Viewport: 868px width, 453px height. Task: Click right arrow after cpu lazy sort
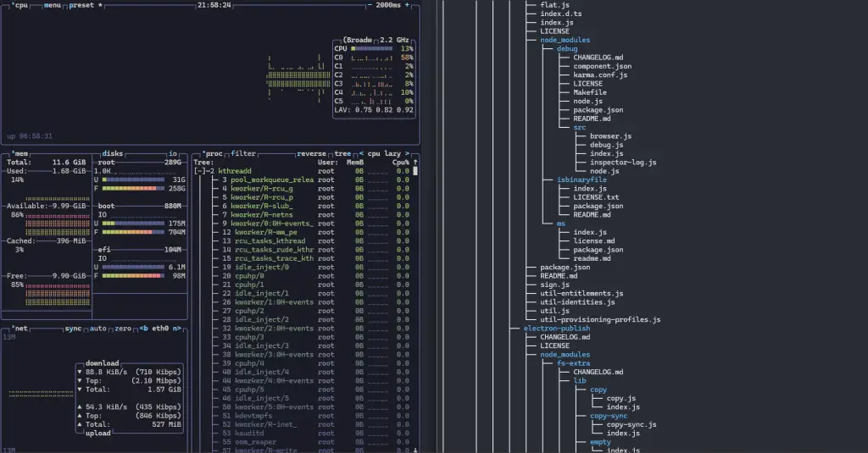tap(408, 153)
